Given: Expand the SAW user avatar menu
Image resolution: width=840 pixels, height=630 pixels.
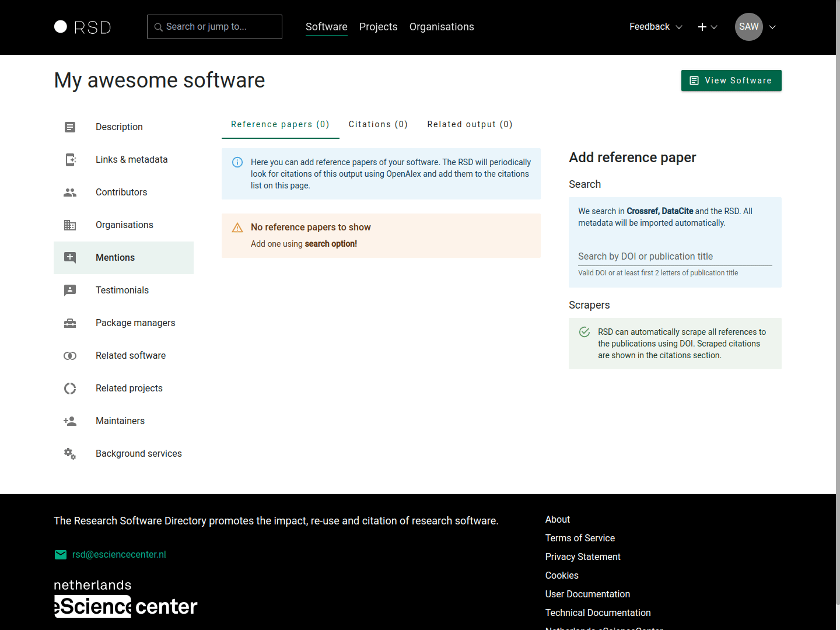Looking at the screenshot, I should point(755,27).
